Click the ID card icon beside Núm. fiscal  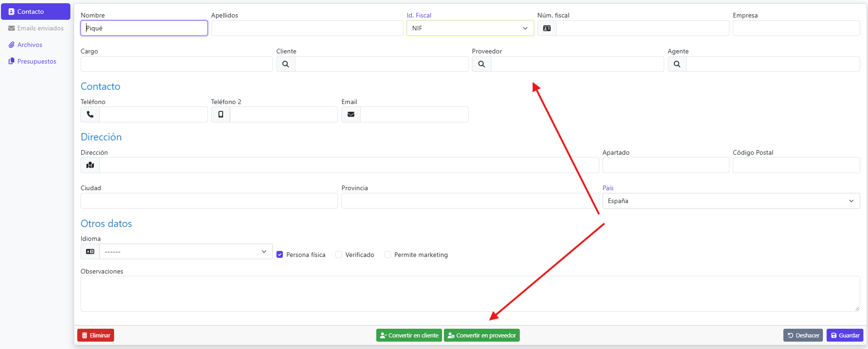(x=547, y=28)
